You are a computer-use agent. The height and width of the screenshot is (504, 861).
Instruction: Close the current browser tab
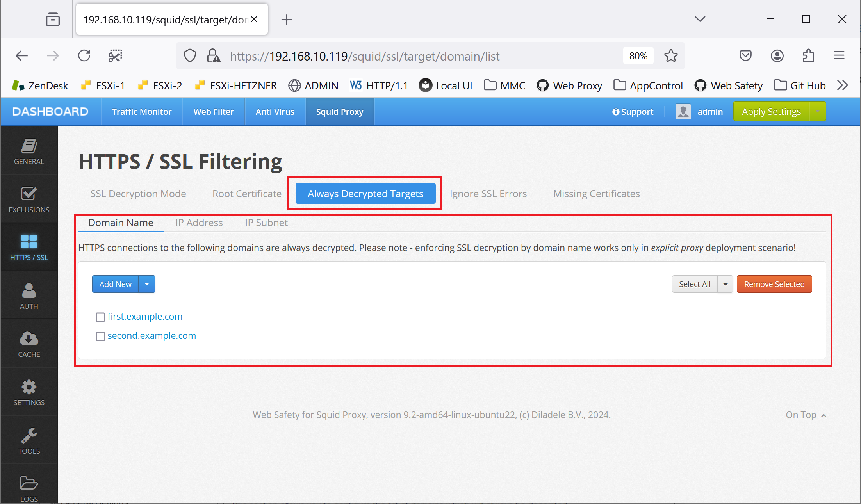coord(254,19)
